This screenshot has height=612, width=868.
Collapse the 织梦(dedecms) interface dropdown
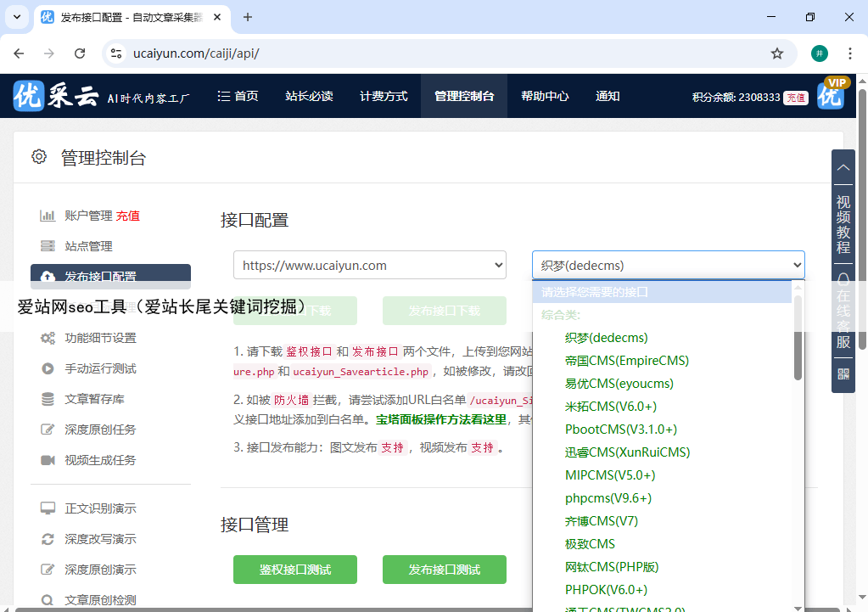[x=668, y=266]
